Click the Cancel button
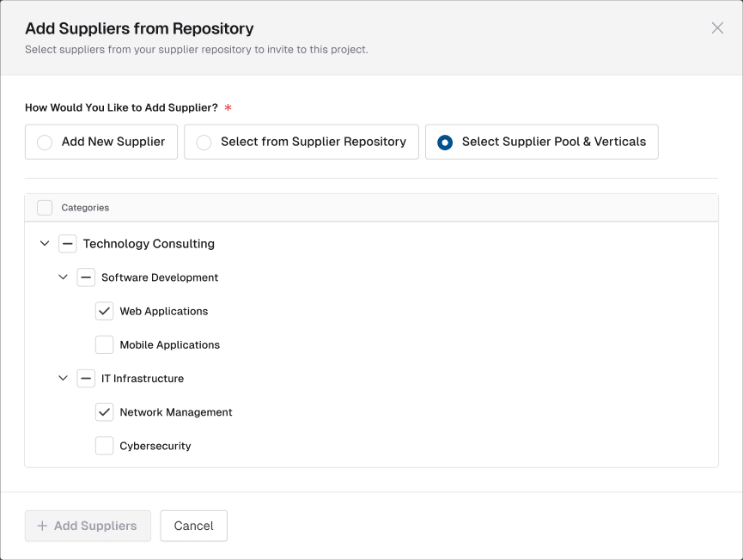 [x=193, y=526]
